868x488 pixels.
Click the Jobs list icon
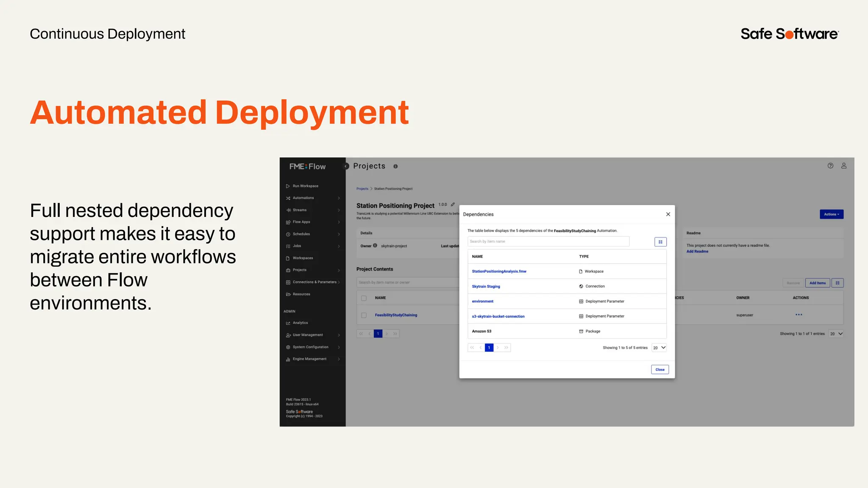288,246
